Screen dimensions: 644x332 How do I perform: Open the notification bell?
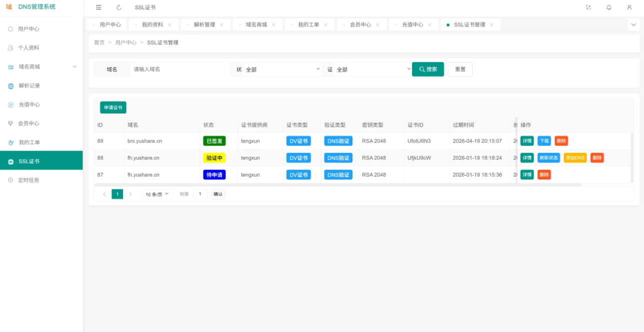coord(608,7)
